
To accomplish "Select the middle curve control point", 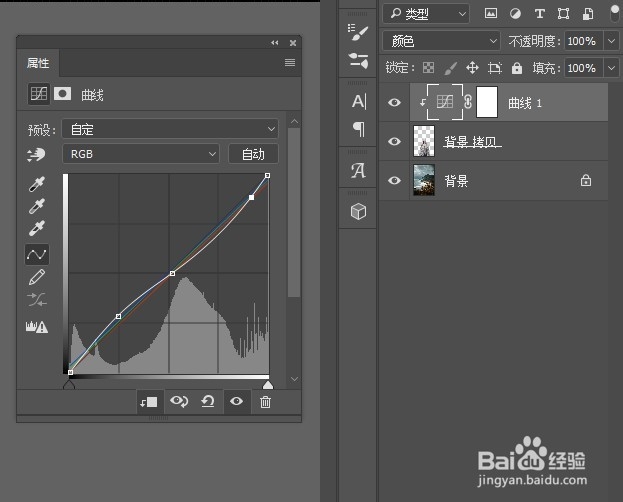I will [x=172, y=273].
